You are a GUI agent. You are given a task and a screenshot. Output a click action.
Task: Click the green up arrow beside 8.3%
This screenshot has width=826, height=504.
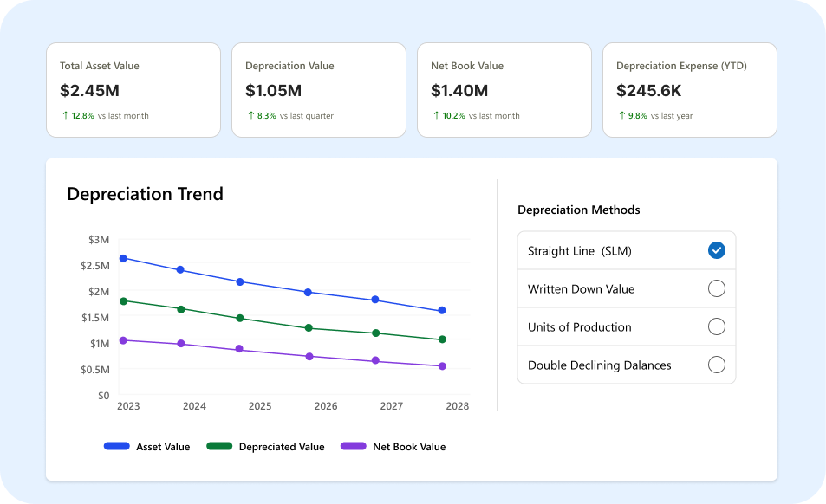tap(251, 115)
